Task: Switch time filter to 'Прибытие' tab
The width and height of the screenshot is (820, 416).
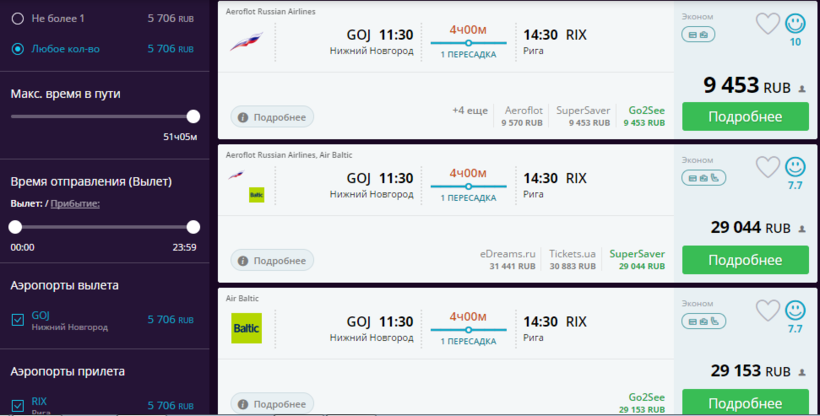Action: tap(75, 203)
